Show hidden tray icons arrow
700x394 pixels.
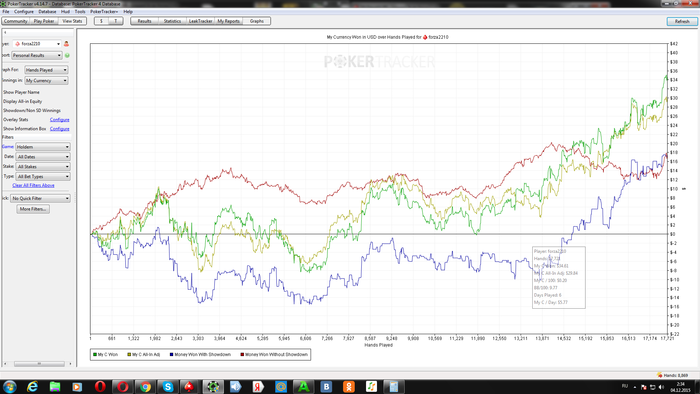click(635, 387)
